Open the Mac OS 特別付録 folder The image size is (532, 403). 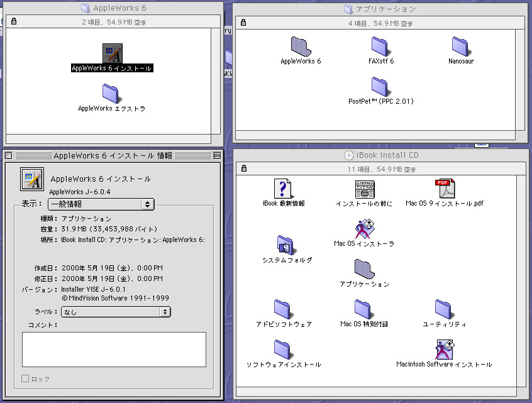[363, 309]
